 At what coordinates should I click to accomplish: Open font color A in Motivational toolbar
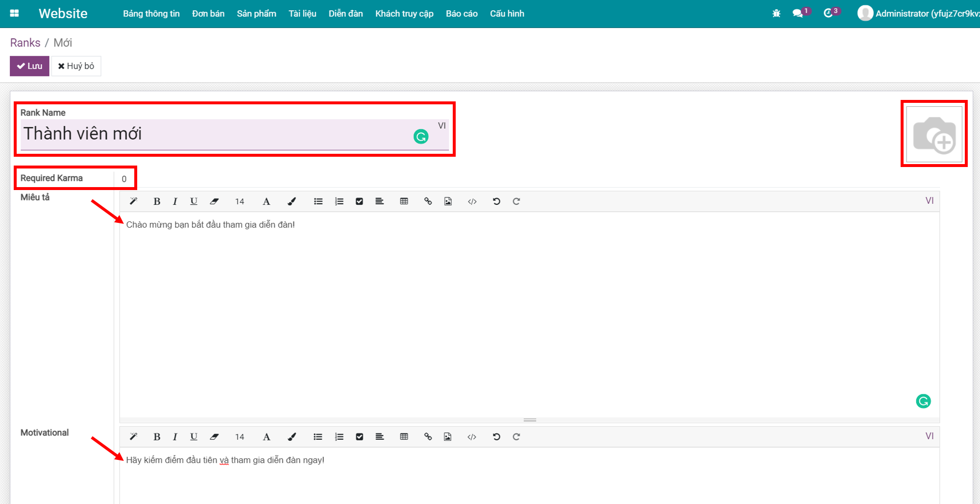pos(266,437)
